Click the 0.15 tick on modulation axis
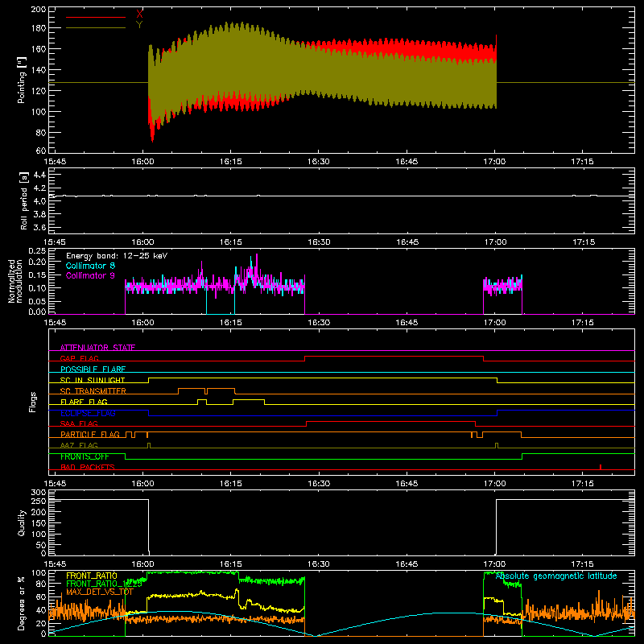Image resolution: width=644 pixels, height=644 pixels. (x=37, y=275)
